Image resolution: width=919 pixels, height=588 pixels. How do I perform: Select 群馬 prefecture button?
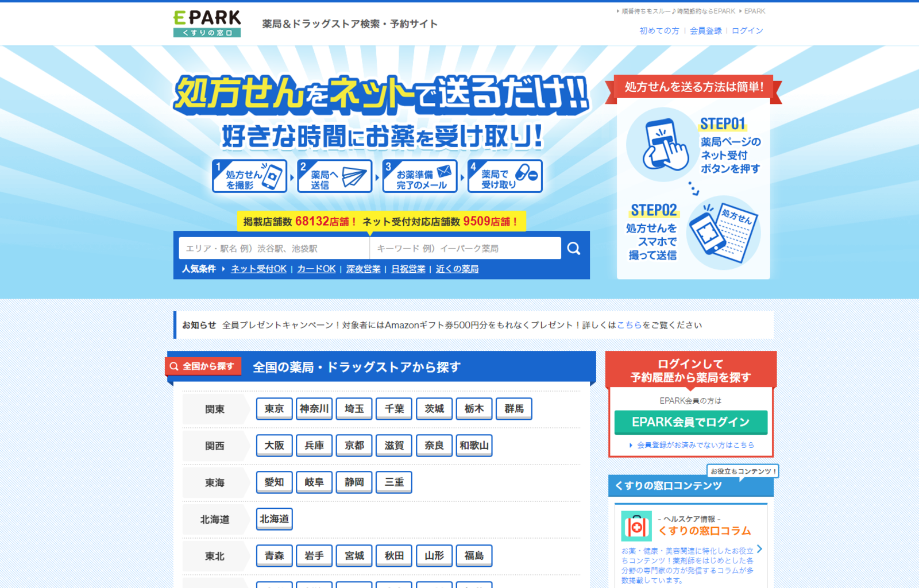[x=514, y=409]
